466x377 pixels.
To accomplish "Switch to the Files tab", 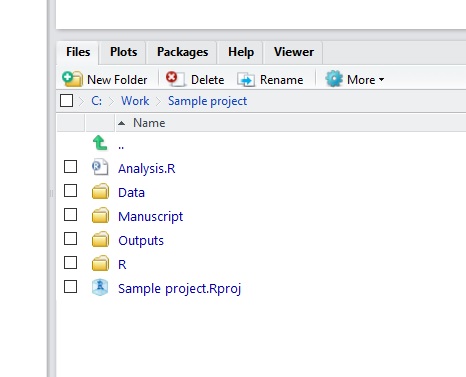I will point(78,52).
